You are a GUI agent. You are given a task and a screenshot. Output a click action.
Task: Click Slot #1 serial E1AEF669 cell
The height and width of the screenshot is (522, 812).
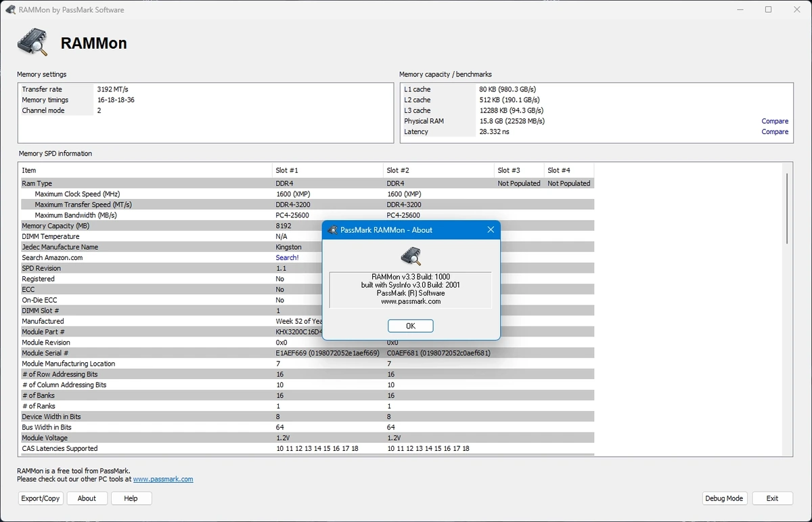[x=328, y=353]
